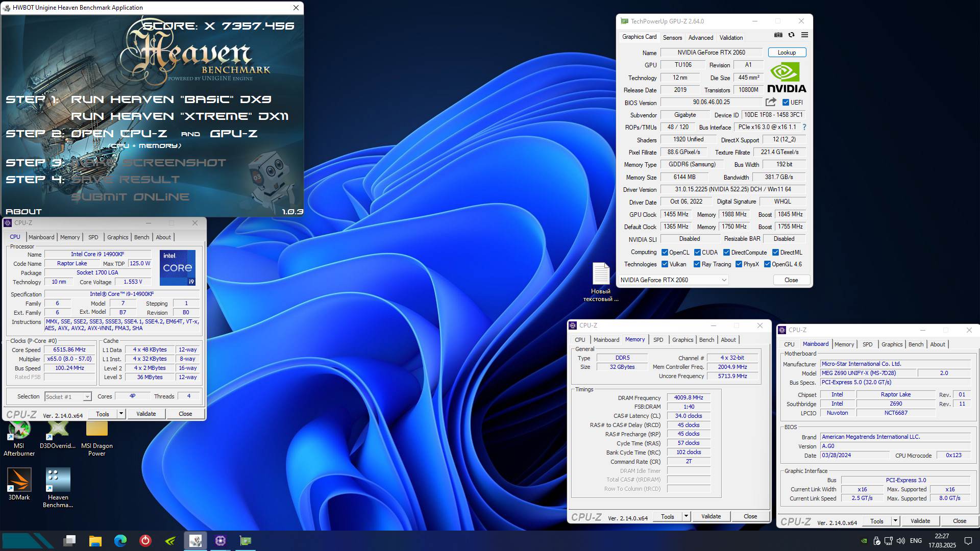The width and height of the screenshot is (980, 551).
Task: Open Task View on the taskbar
Action: [x=69, y=541]
